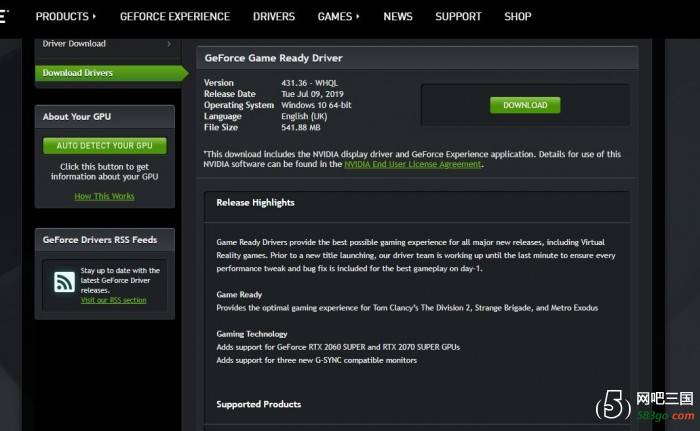700x431 pixels.
Task: Click AUTO DETECT YOUR GPU button
Action: [x=104, y=146]
